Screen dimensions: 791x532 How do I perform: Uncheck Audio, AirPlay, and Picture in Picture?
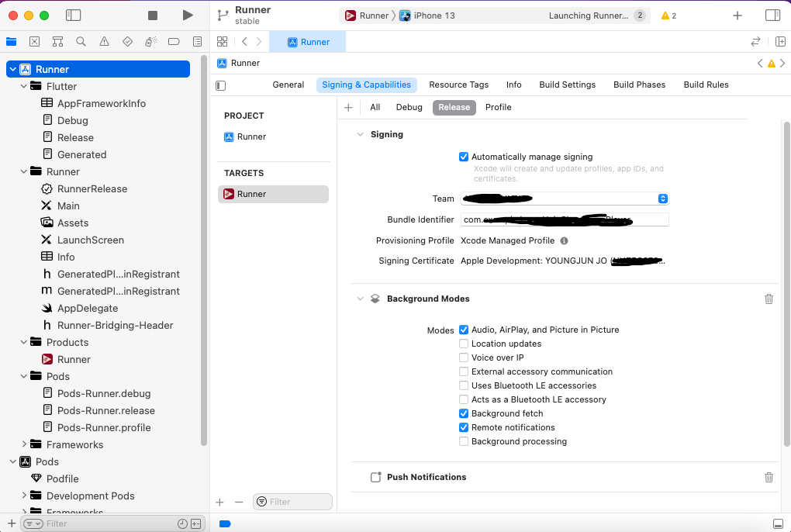(x=464, y=330)
